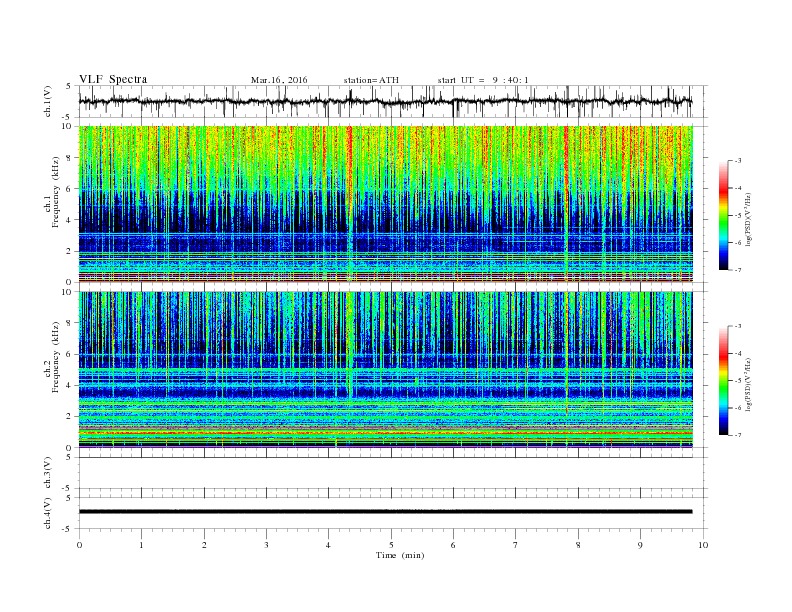Viewport: 792px width, 612px height.
Task: Click the ch.2 spectrogram color scale bar
Action: click(x=724, y=380)
